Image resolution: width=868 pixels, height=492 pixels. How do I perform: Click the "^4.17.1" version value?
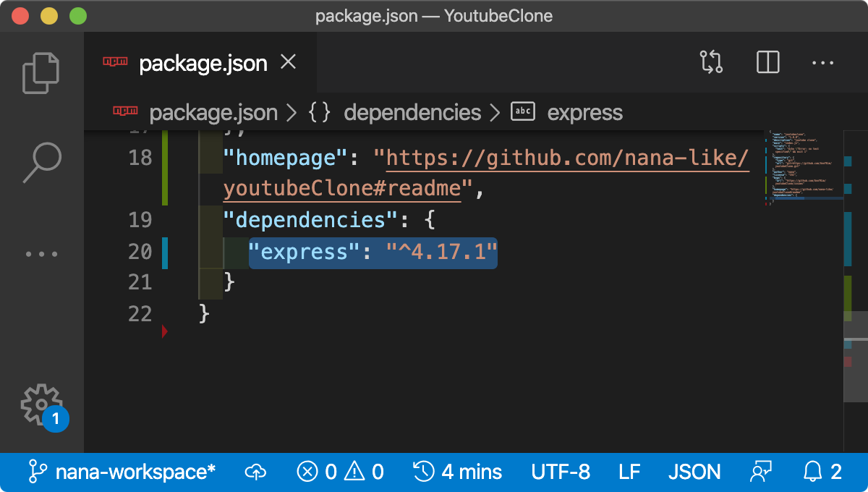click(442, 252)
